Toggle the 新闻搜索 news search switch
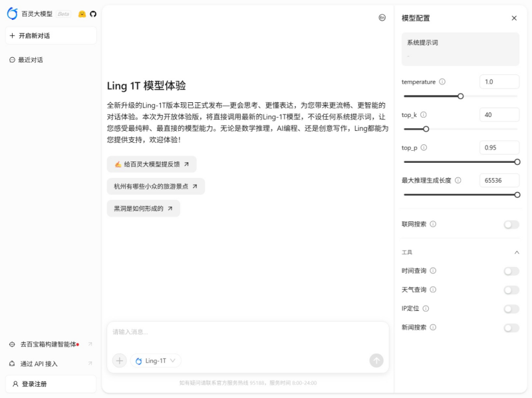The image size is (532, 398). pyautogui.click(x=511, y=328)
